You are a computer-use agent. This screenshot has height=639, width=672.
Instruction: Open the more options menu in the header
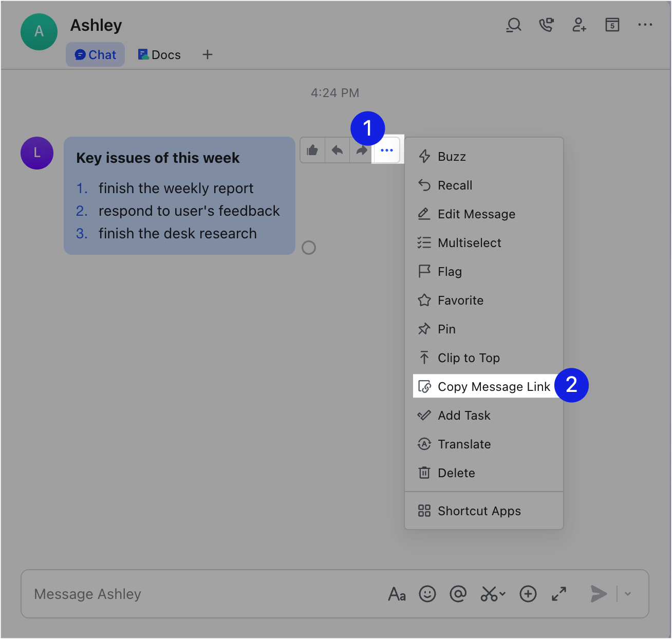pos(645,24)
